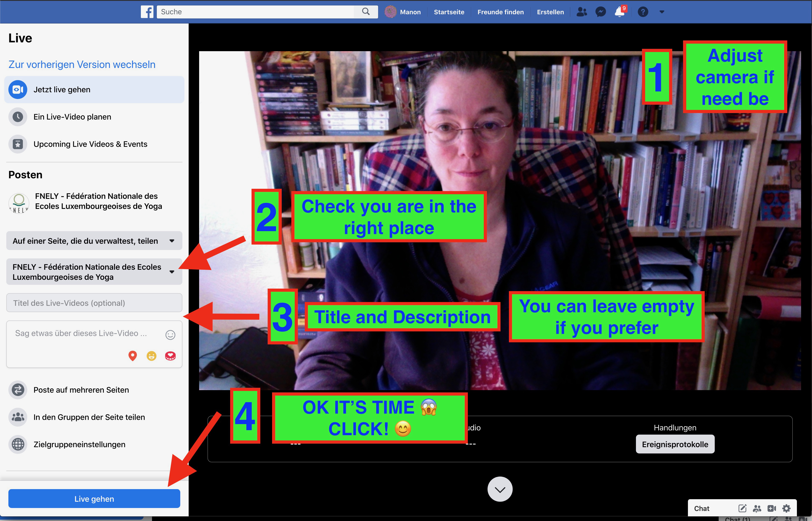
Task: Open 'Upcoming Live Videos & Events'
Action: (x=90, y=144)
